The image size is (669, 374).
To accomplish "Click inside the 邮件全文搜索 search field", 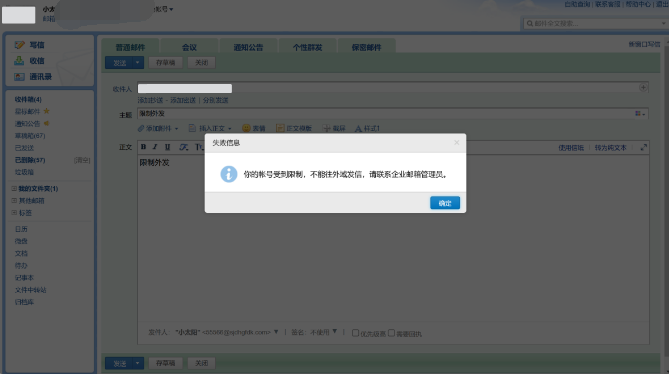I will 596,23.
